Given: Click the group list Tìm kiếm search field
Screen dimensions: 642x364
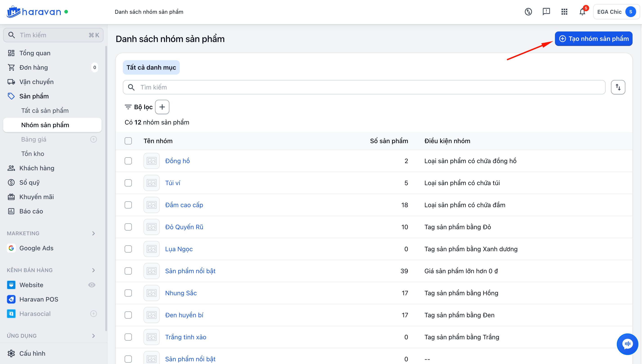Looking at the screenshot, I should 364,87.
